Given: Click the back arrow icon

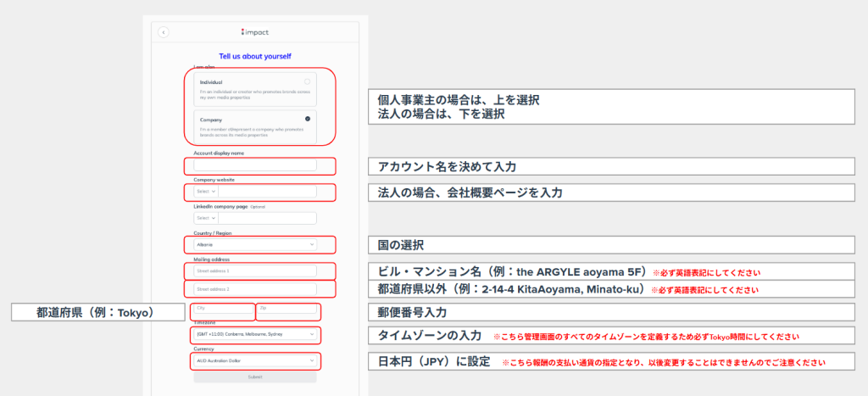Looking at the screenshot, I should pos(163,32).
